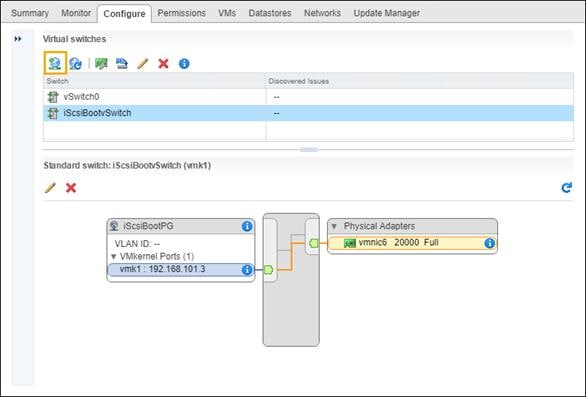Go to the VMs tab
The image size is (586, 397).
click(227, 13)
